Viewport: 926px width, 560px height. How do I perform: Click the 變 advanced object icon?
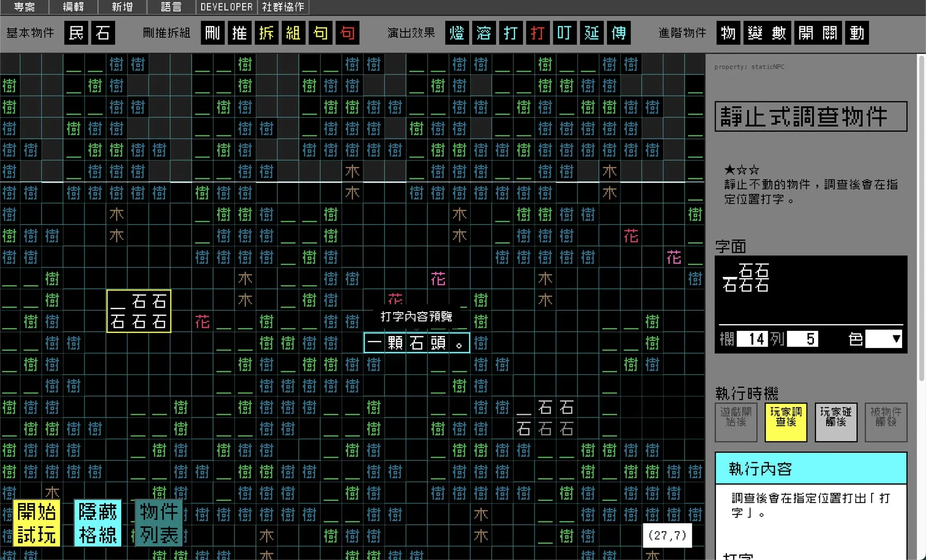754,33
